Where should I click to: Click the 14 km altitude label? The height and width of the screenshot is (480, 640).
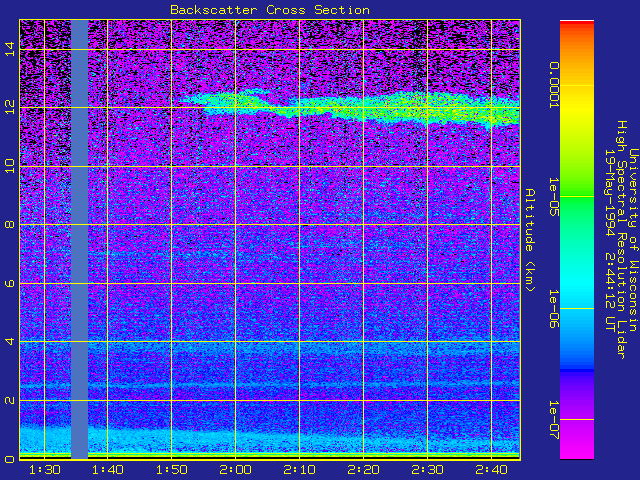[x=10, y=49]
